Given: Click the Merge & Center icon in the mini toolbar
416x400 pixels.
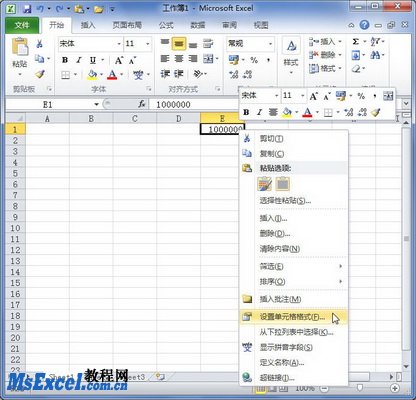Looking at the screenshot, I should click(x=388, y=96).
